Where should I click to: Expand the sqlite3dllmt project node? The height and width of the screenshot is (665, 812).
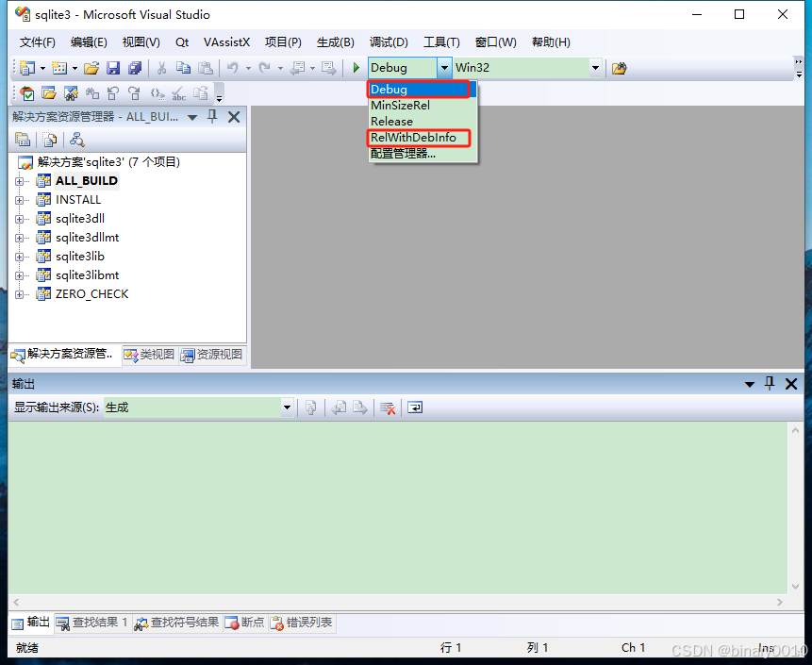[19, 238]
